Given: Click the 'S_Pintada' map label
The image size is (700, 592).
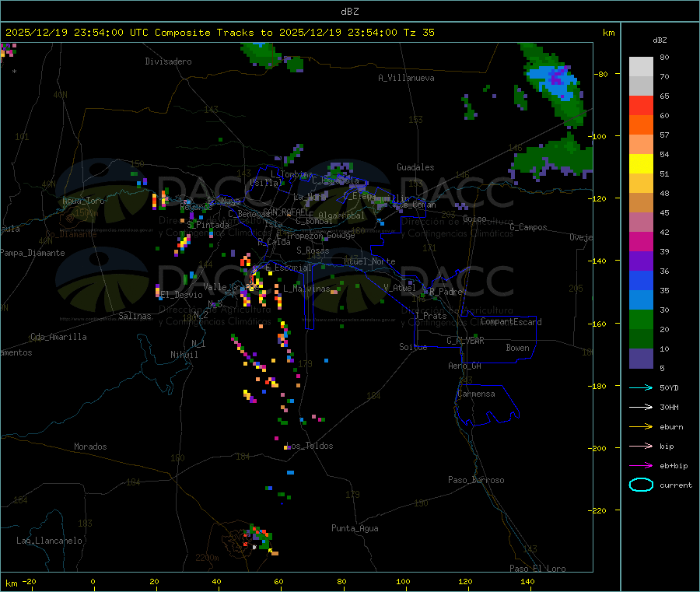Looking at the screenshot, I should point(208,225).
